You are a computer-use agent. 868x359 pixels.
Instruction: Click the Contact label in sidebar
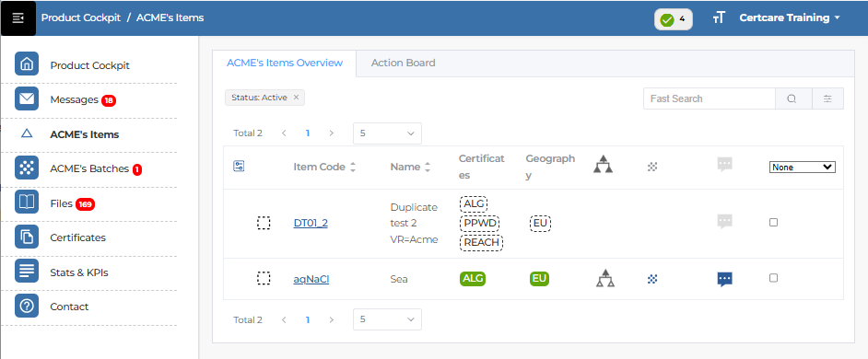coord(69,307)
